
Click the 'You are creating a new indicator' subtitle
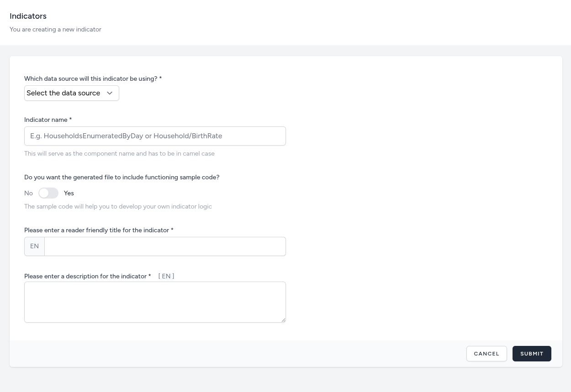[x=55, y=29]
